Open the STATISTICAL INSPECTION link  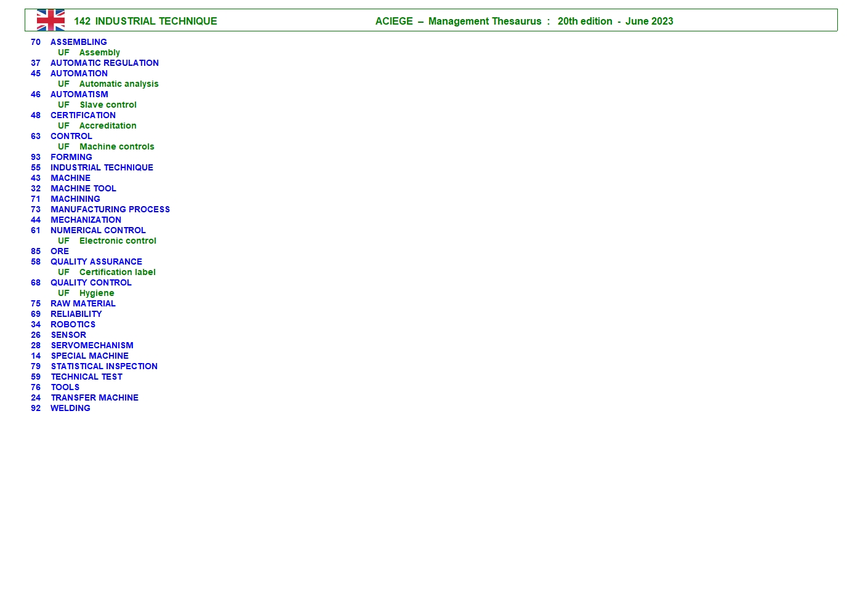point(104,366)
